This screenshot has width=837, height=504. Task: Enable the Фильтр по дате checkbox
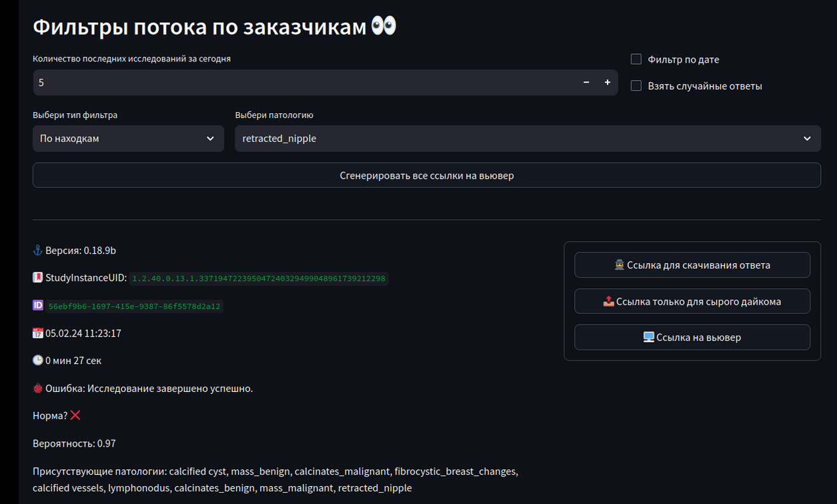(x=636, y=59)
